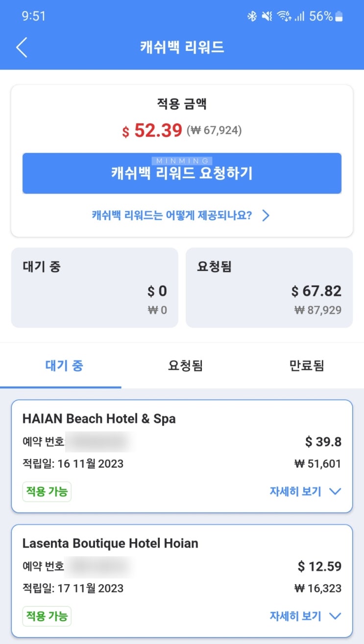The width and height of the screenshot is (364, 644).
Task: Expand 자세히 보기 for HAIAN Beach Hotel
Action: coord(295,491)
